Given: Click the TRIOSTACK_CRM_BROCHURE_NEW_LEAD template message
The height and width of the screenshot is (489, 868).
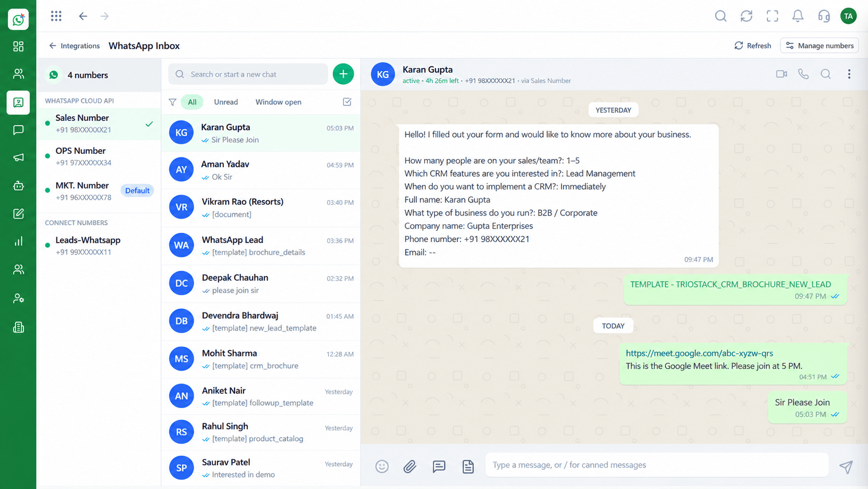Looking at the screenshot, I should pos(736,289).
